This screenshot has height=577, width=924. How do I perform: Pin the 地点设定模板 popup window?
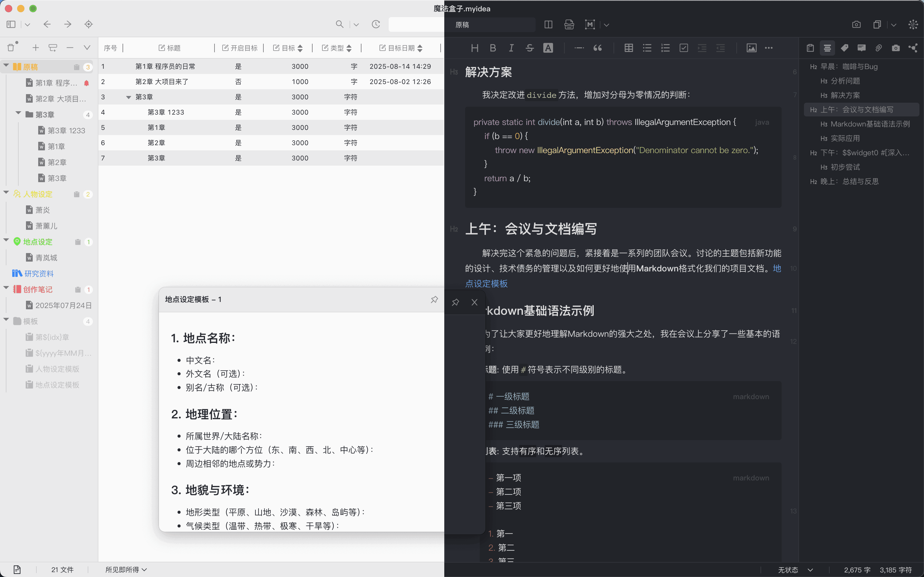click(434, 300)
